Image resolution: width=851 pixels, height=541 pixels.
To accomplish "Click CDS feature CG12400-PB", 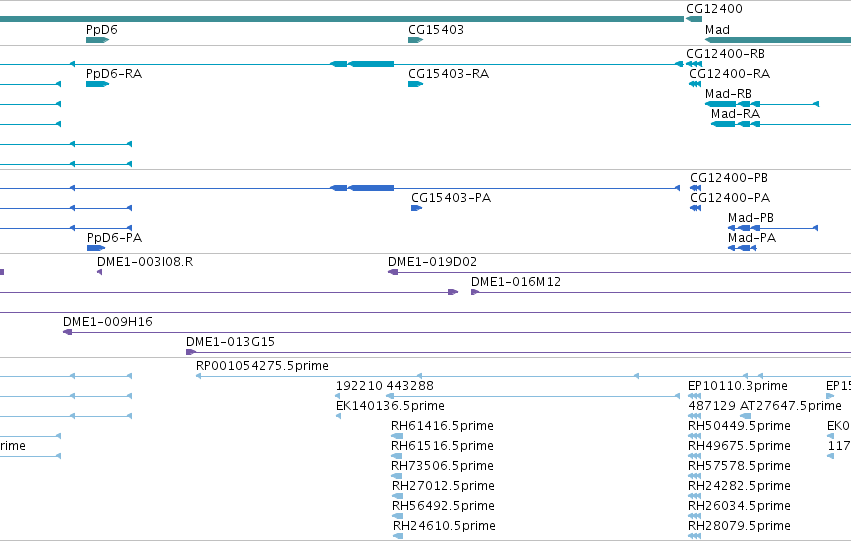I will pos(729,177).
